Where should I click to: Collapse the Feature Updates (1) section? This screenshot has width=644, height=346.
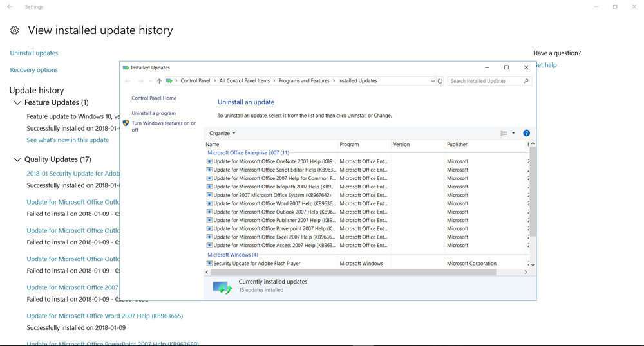(x=17, y=102)
